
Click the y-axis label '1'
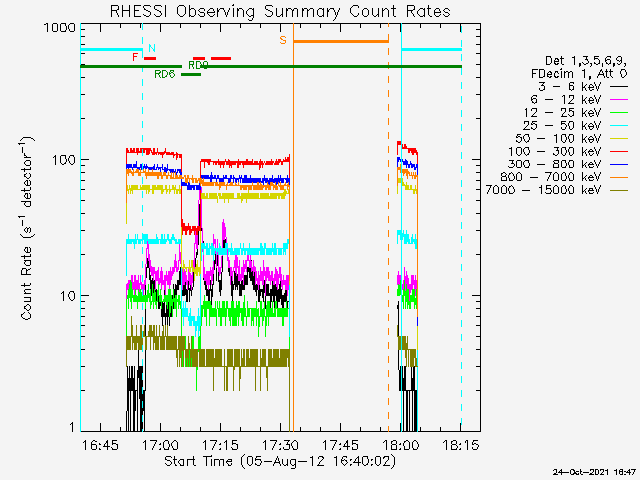(73, 427)
